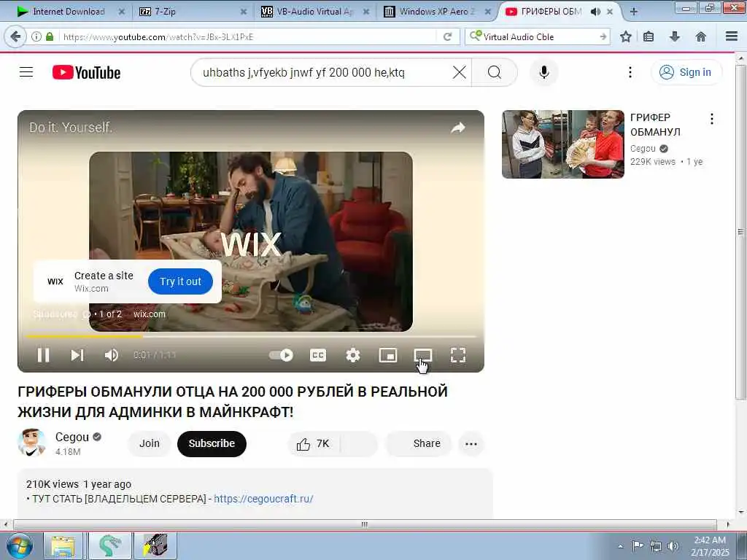This screenshot has width=747, height=560.
Task: Open the dragon browser taskbar icon
Action: [109, 546]
